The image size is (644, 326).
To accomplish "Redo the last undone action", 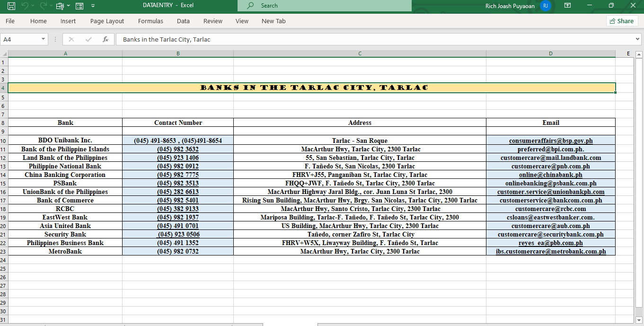I will click(x=43, y=6).
